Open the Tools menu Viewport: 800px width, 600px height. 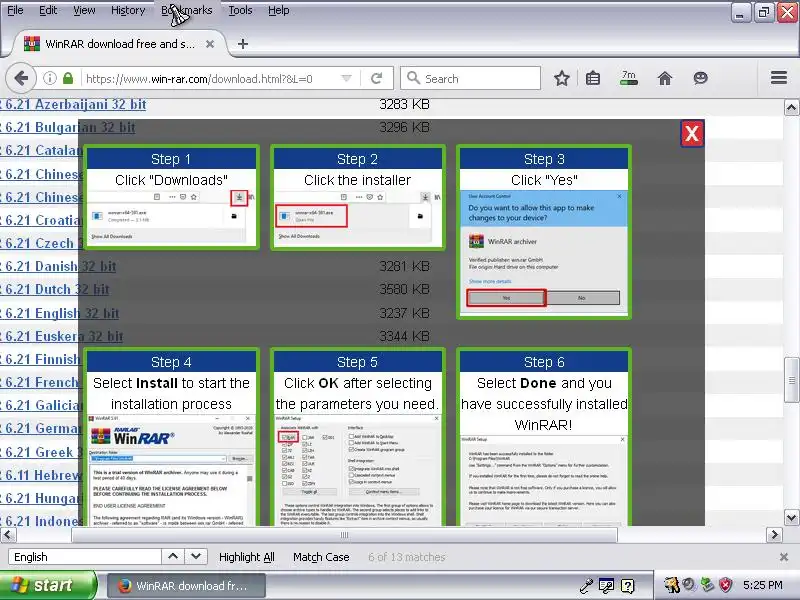[240, 10]
